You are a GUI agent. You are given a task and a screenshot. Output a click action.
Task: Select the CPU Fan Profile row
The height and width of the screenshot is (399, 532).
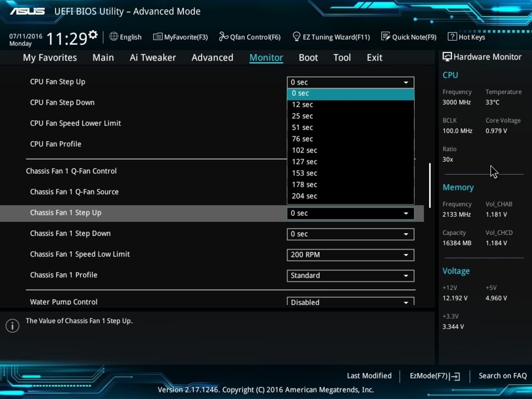56,144
